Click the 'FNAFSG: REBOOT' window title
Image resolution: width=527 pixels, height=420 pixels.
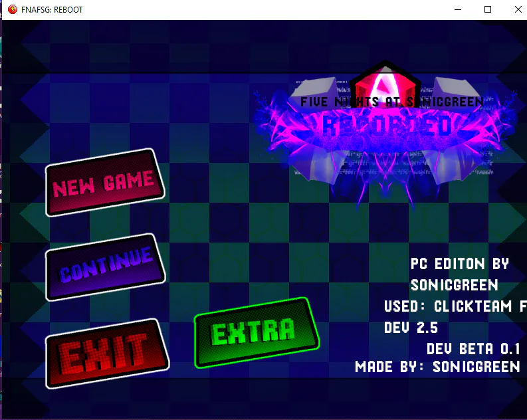(x=52, y=10)
